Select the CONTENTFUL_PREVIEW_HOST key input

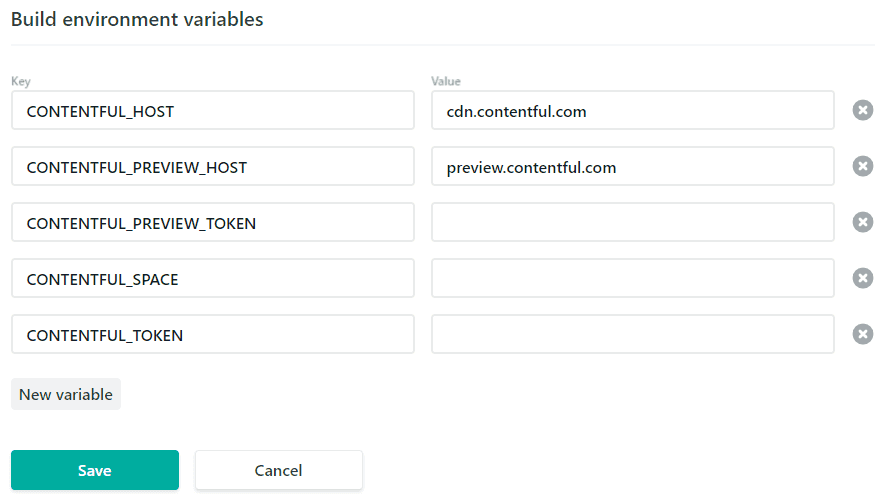(213, 167)
